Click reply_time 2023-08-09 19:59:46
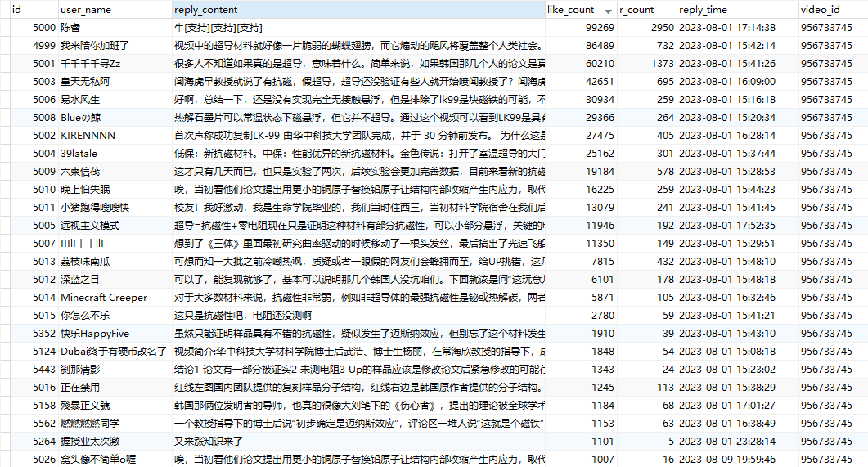 point(727,460)
